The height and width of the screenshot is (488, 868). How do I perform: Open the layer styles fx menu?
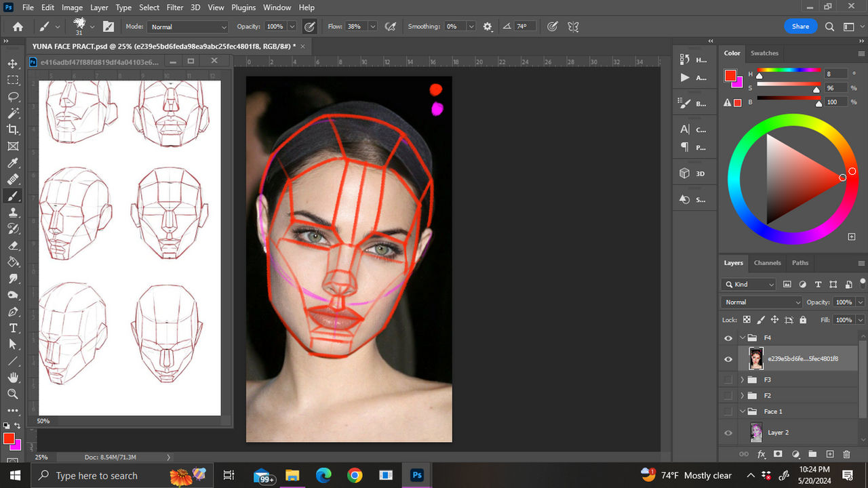(x=762, y=454)
